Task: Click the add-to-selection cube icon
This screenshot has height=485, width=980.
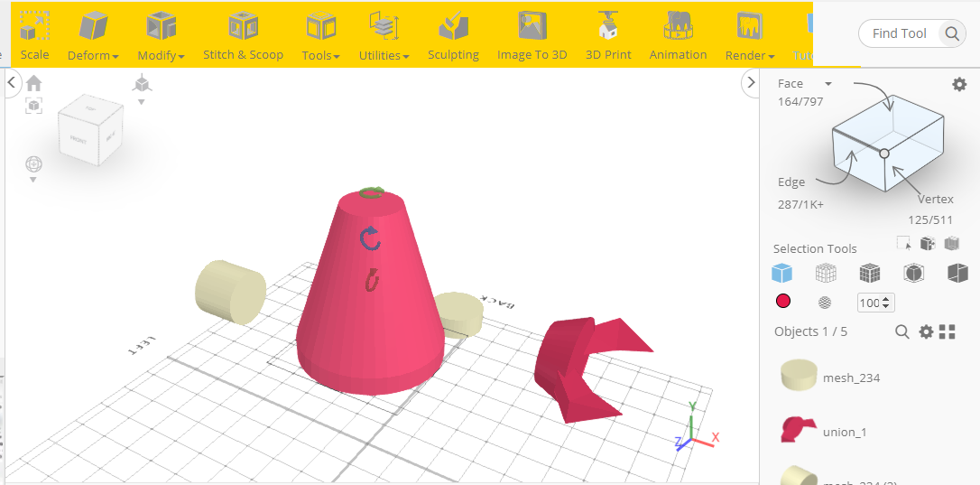Action: 928,243
